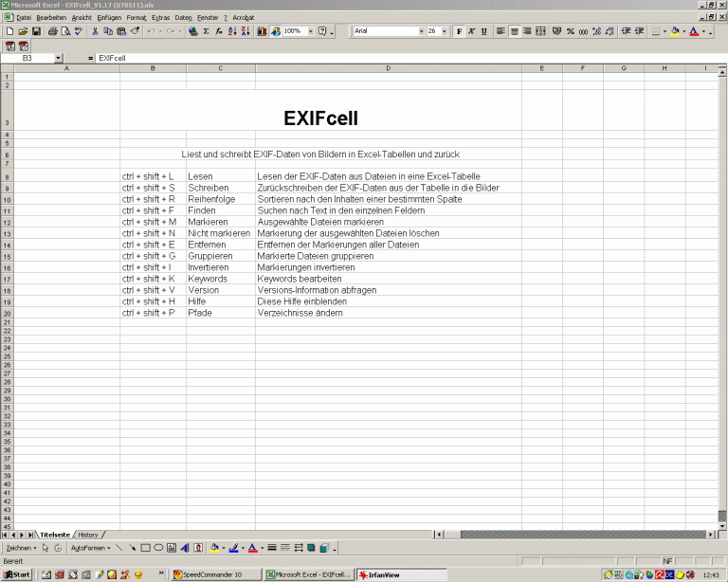Open the Datei menu
Viewport: 728px width, 582px height.
coord(24,18)
